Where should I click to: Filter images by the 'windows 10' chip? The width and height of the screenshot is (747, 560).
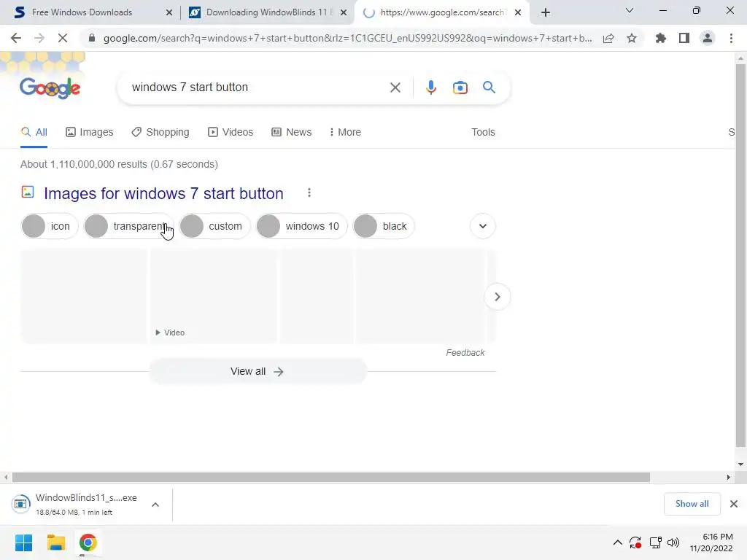pos(302,226)
